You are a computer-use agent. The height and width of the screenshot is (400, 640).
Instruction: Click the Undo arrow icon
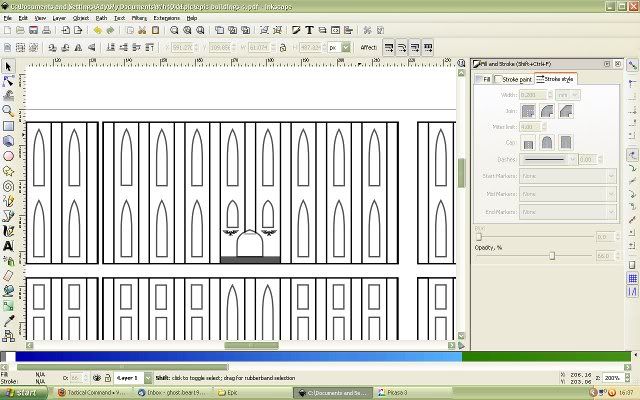click(97, 30)
